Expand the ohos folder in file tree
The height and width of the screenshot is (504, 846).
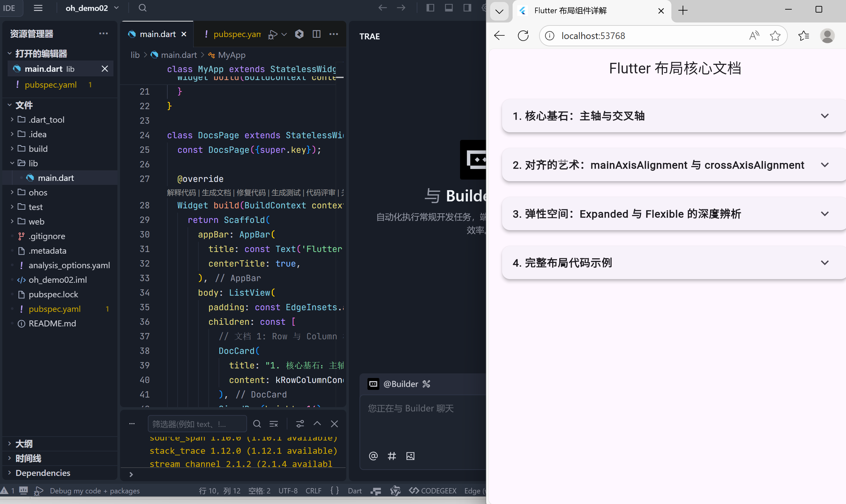(38, 192)
